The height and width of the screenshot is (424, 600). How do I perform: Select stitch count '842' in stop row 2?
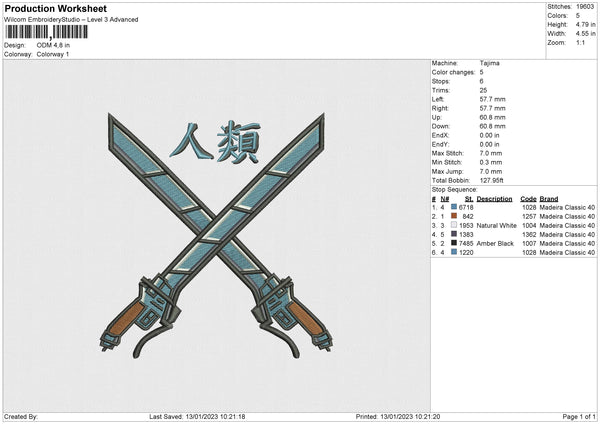coord(468,216)
